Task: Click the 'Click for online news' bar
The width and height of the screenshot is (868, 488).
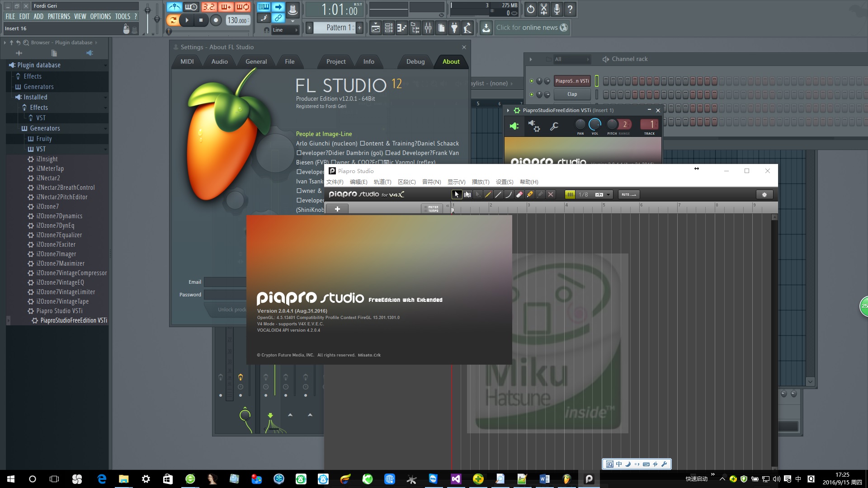Action: pyautogui.click(x=532, y=28)
